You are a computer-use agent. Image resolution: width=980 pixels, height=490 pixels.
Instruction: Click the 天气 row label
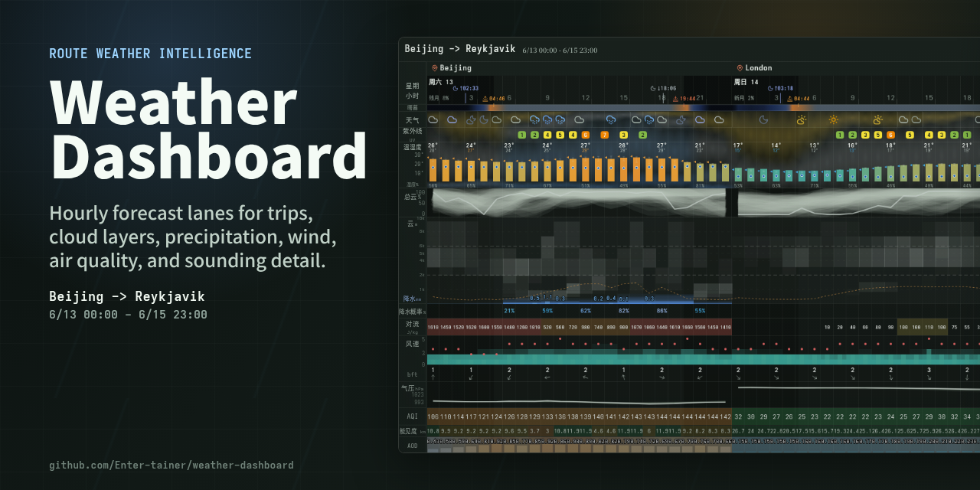(x=412, y=120)
